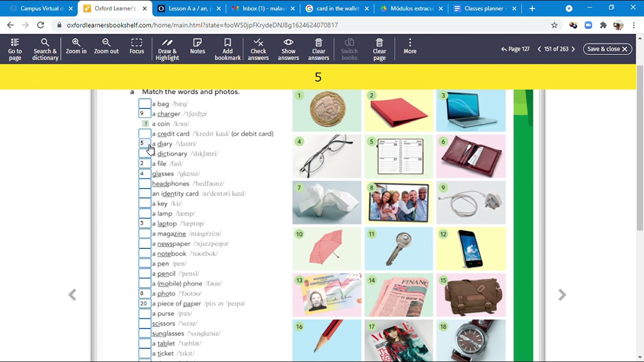The height and width of the screenshot is (362, 644).
Task: Go to previous page with left chevron
Action: (x=539, y=49)
